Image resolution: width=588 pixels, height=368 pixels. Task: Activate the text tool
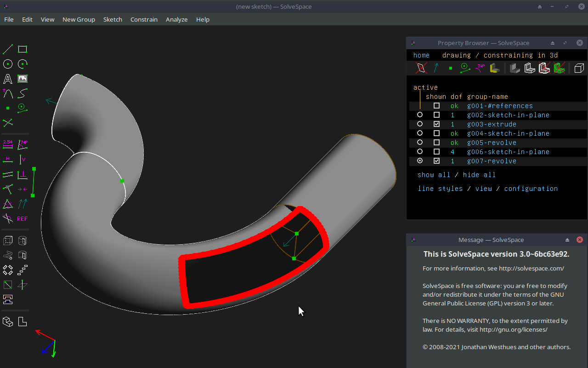[7, 79]
